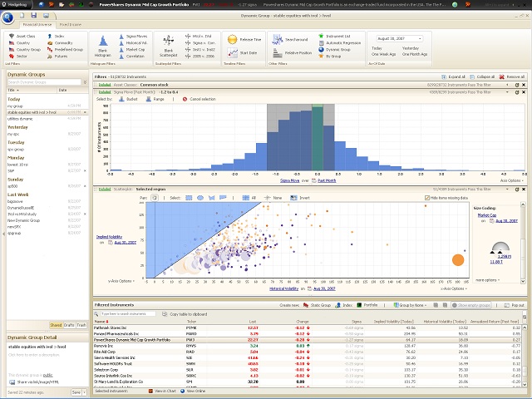Switch to the Fixed Income tab
The height and width of the screenshot is (399, 532).
click(x=70, y=24)
